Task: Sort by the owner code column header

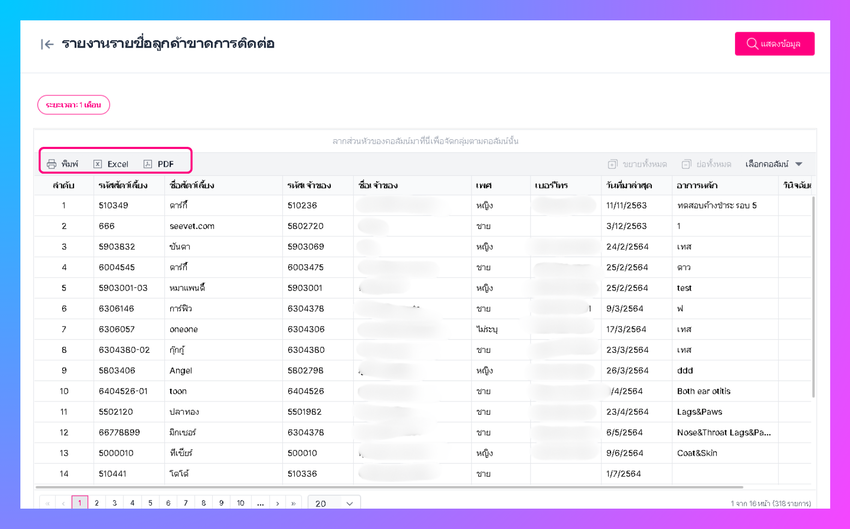Action: [x=318, y=185]
